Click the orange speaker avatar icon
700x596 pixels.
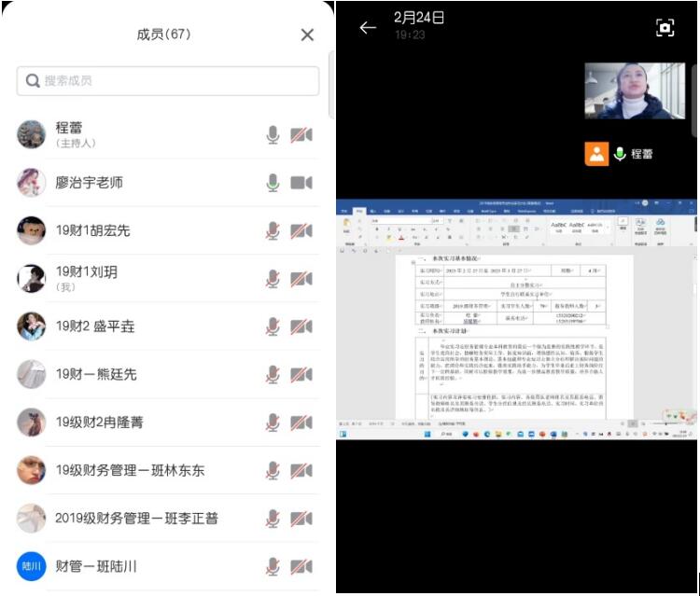pos(596,154)
